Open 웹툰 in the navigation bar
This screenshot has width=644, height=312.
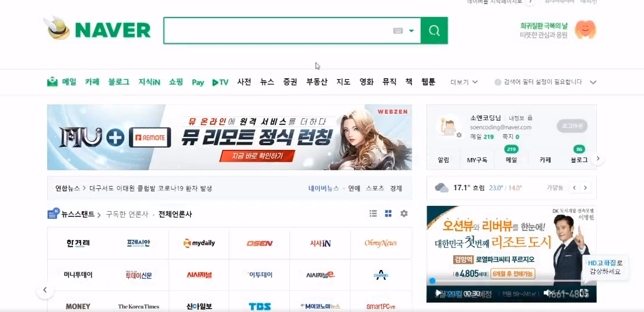click(x=428, y=82)
